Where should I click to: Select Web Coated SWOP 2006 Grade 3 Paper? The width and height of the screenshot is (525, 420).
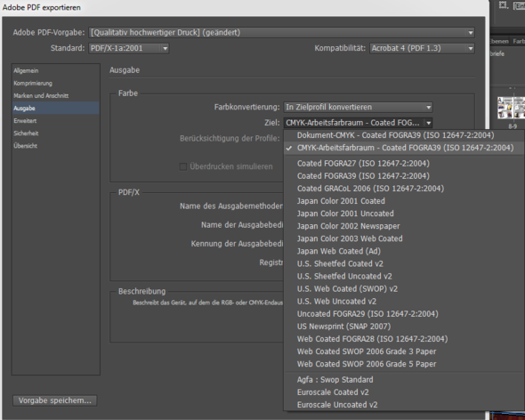pos(404,351)
